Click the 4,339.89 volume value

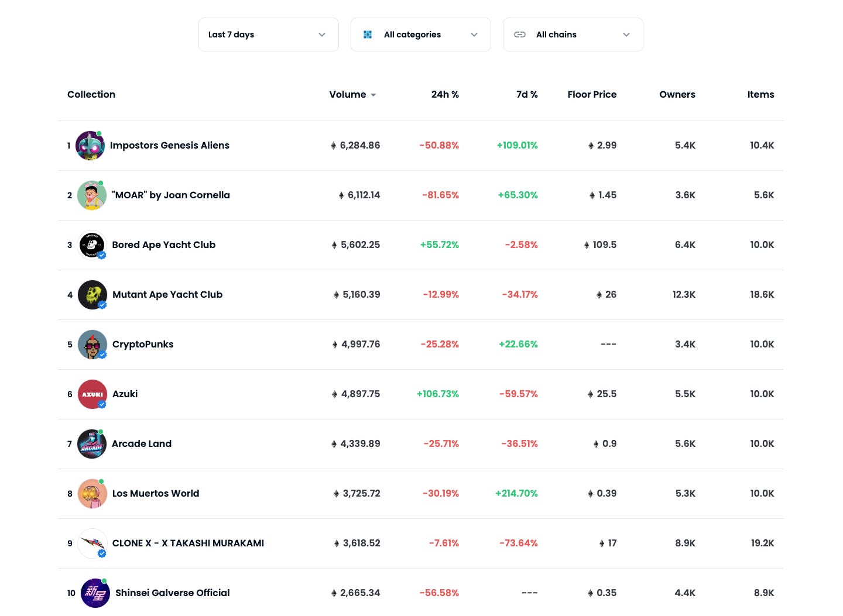[360, 443]
